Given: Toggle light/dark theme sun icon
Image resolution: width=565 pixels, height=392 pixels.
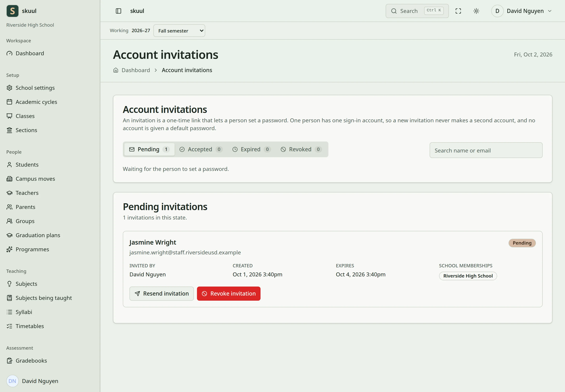Looking at the screenshot, I should 476,11.
